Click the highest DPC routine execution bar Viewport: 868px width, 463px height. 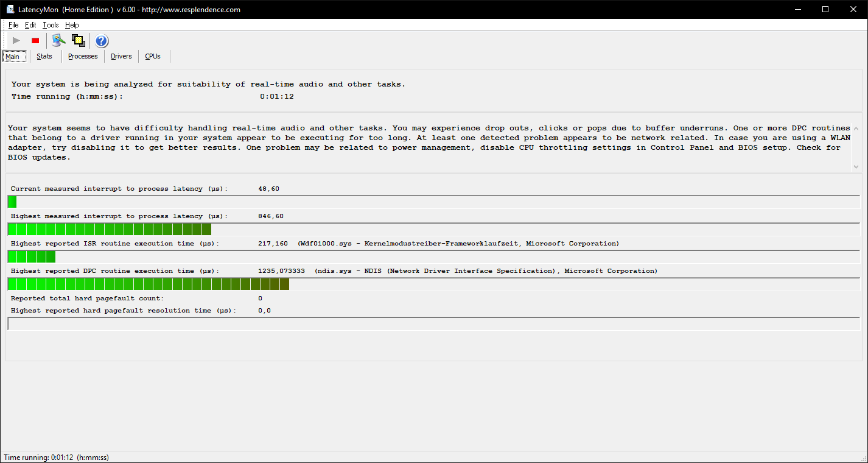pos(434,284)
